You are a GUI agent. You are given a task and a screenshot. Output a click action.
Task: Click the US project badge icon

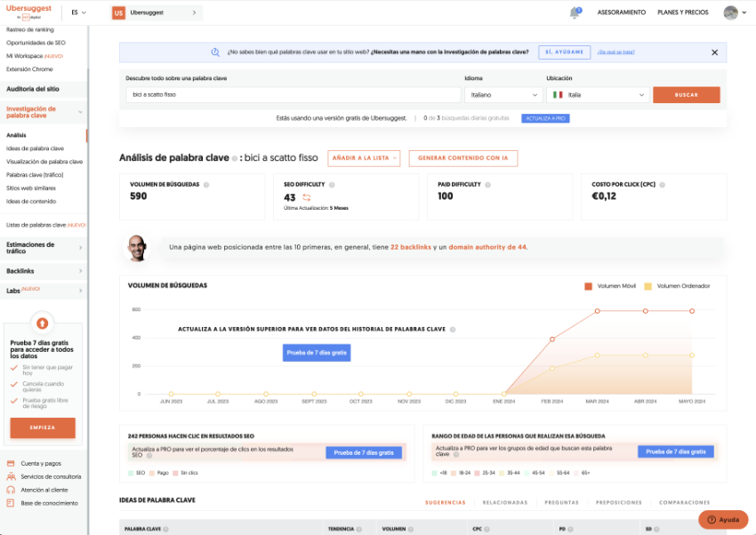tap(118, 13)
